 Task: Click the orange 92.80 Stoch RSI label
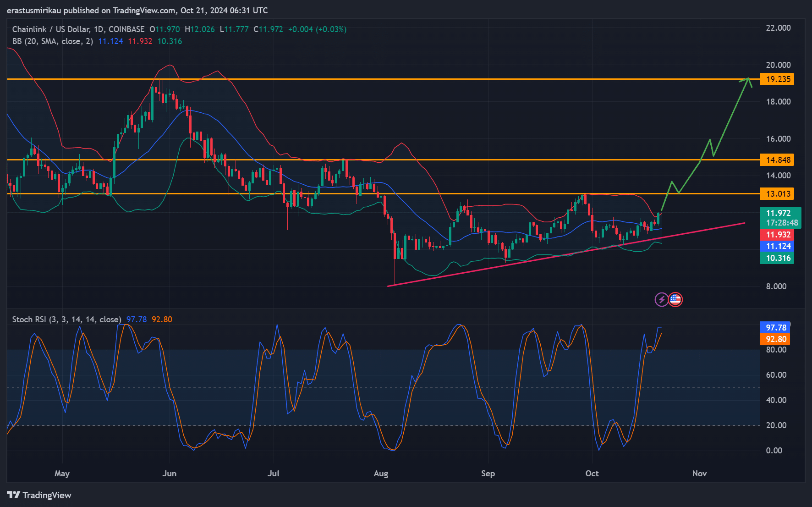(x=775, y=339)
